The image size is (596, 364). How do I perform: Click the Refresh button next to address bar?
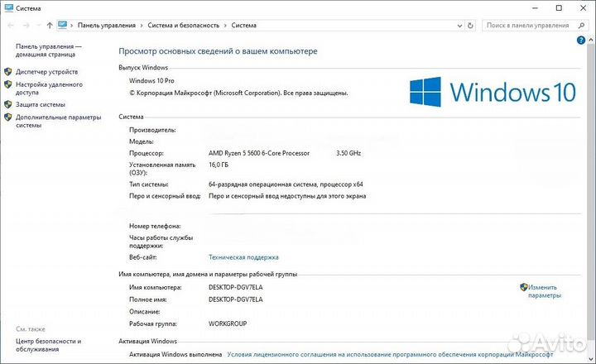point(473,26)
